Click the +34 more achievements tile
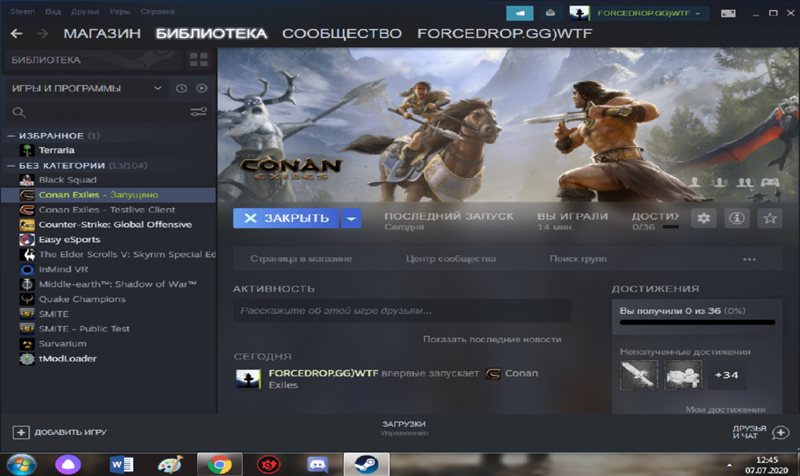Image resolution: width=800 pixels, height=476 pixels. 727,375
